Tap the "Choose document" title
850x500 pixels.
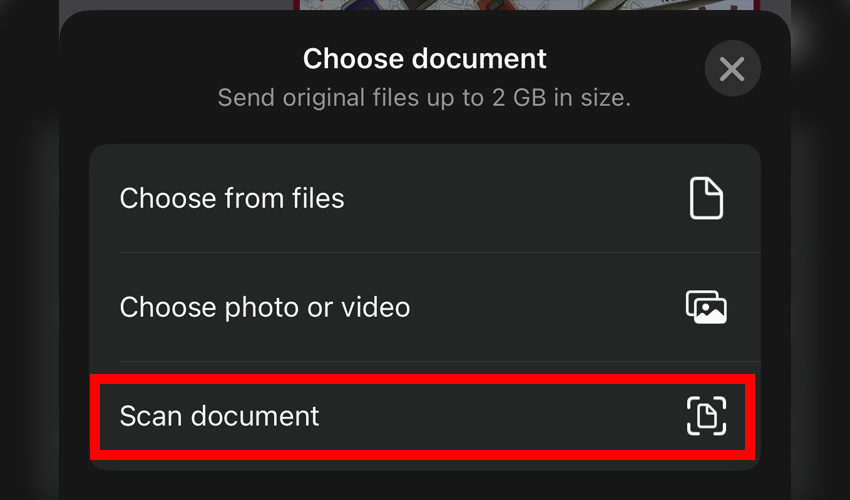click(425, 59)
